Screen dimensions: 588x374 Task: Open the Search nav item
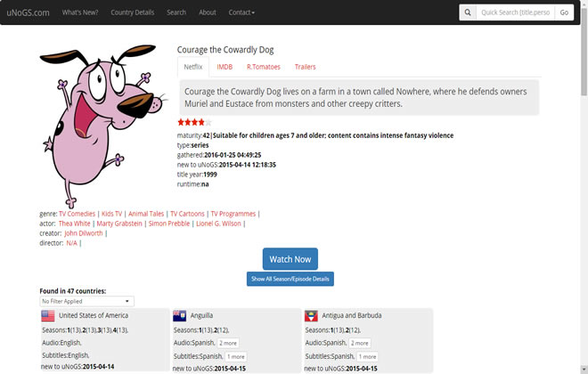tap(176, 12)
